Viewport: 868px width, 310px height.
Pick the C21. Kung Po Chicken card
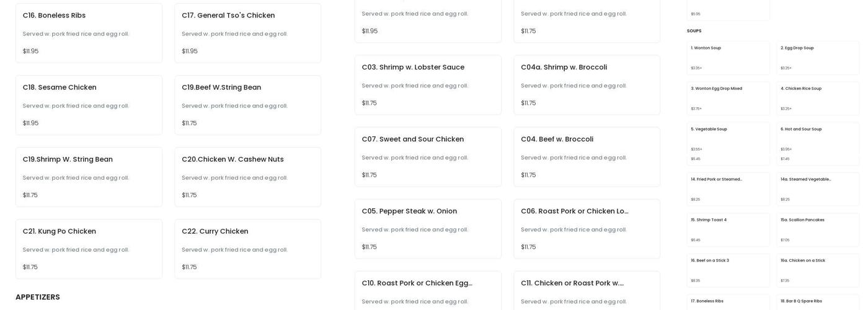pos(89,249)
